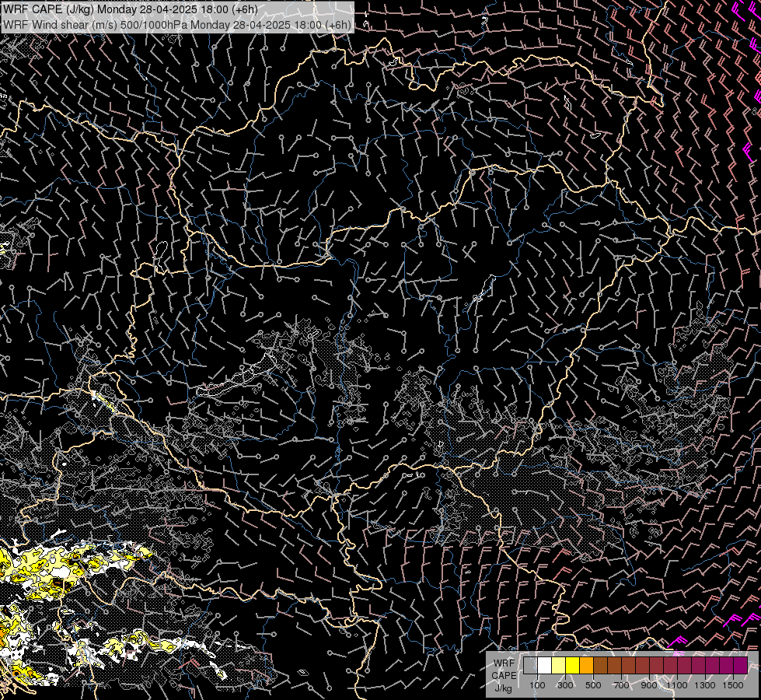
Task: Select the white legend color swatch
Action: 545,665
